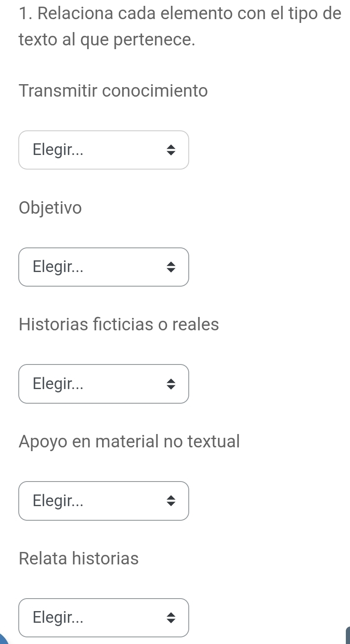This screenshot has height=644, width=350.
Task: Click the Apoyo en material no textual label
Action: coord(129,441)
